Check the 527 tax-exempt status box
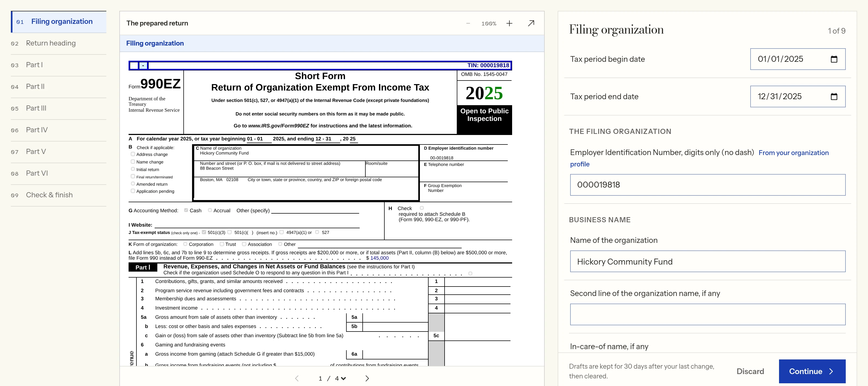The width and height of the screenshot is (868, 386). click(317, 232)
